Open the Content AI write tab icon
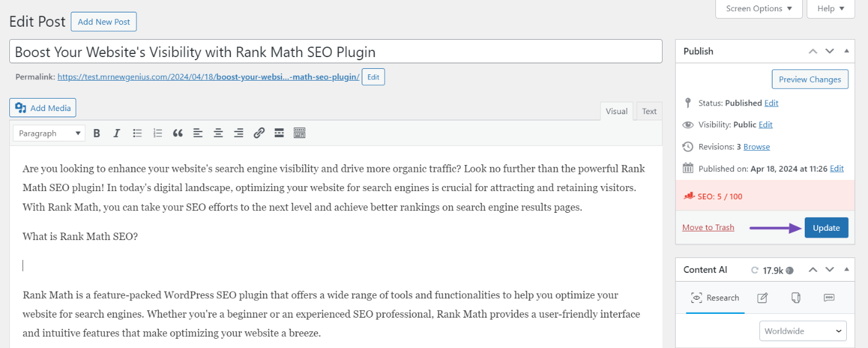Image resolution: width=868 pixels, height=348 pixels. pos(763,298)
